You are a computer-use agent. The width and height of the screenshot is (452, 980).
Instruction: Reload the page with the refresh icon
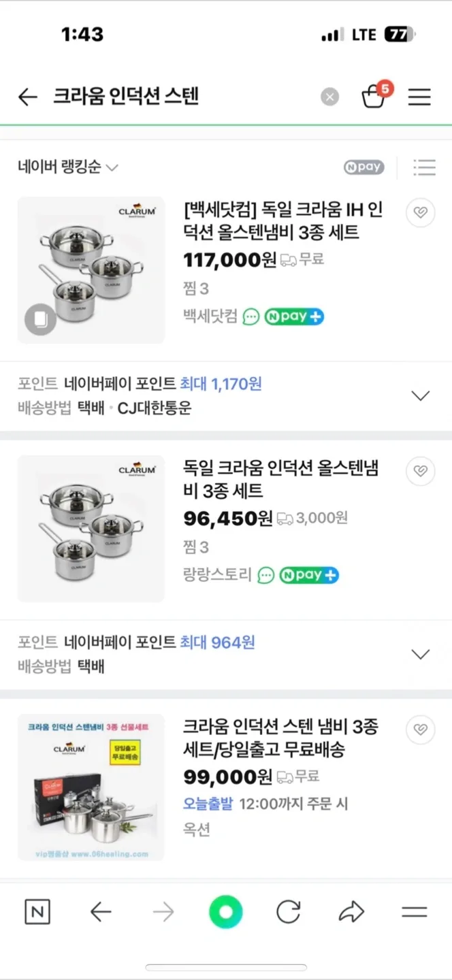(x=289, y=912)
